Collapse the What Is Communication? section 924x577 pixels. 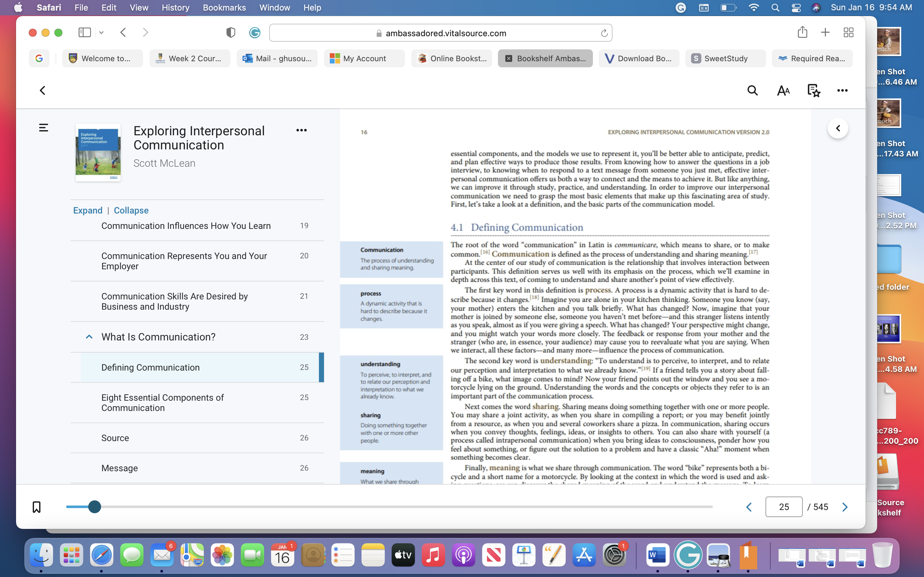click(x=89, y=337)
